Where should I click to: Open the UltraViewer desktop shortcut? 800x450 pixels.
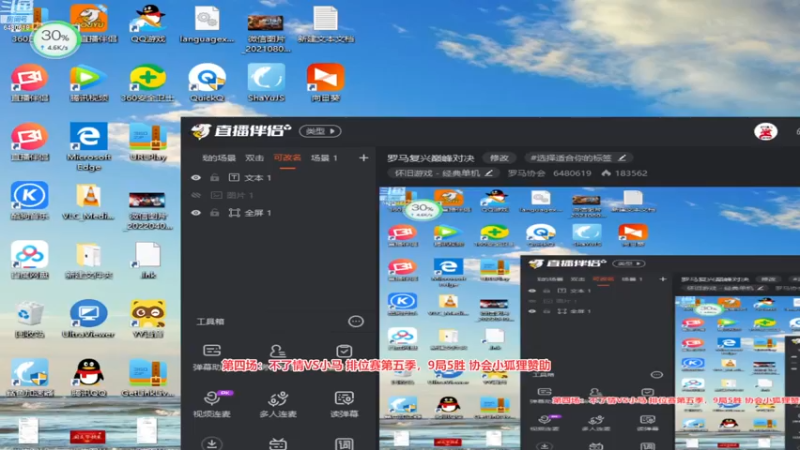coord(89,319)
